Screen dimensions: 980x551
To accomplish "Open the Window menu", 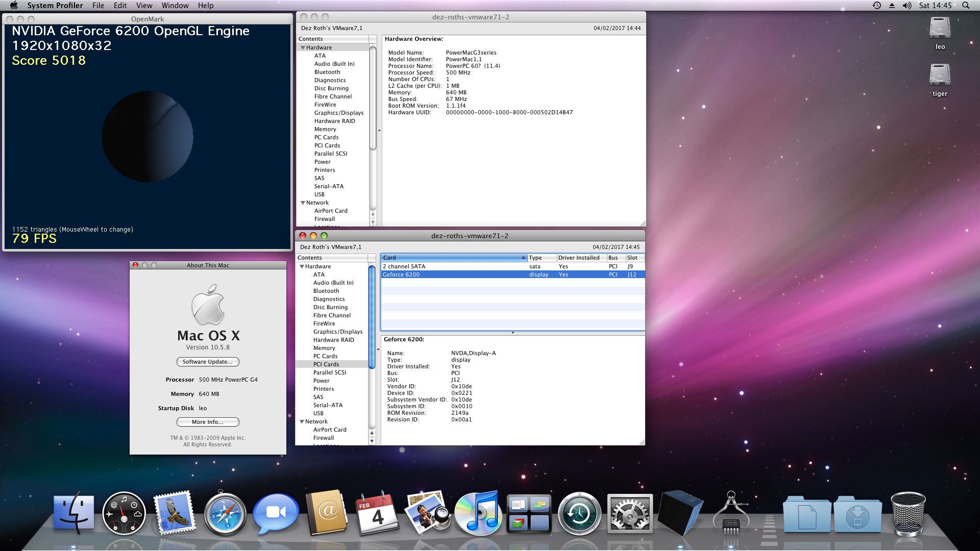I will 175,5.
